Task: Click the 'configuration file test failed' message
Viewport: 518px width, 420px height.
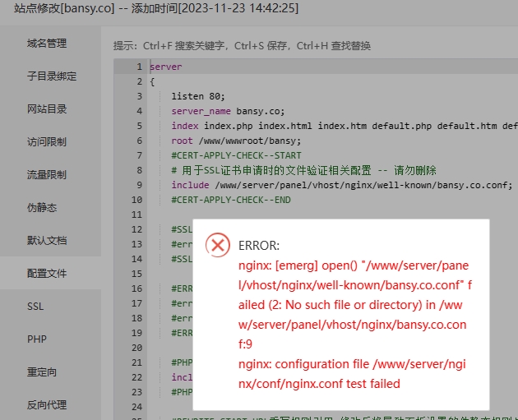Action: point(352,374)
